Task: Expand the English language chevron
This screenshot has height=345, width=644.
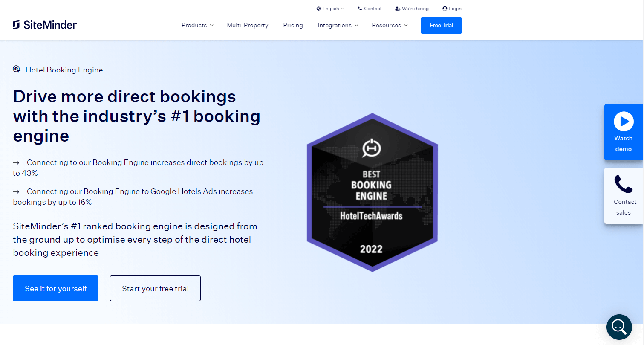Action: [343, 9]
